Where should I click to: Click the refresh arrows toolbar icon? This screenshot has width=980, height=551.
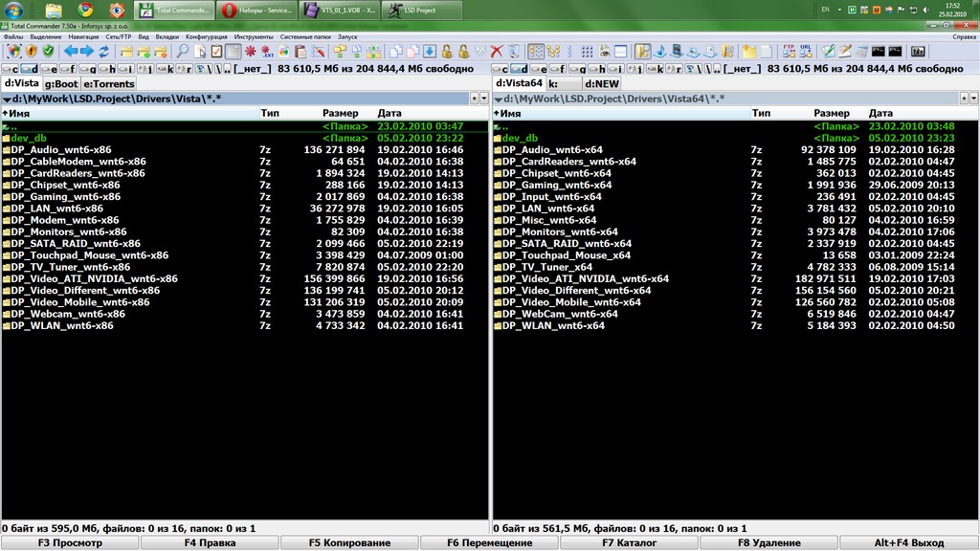coord(103,52)
